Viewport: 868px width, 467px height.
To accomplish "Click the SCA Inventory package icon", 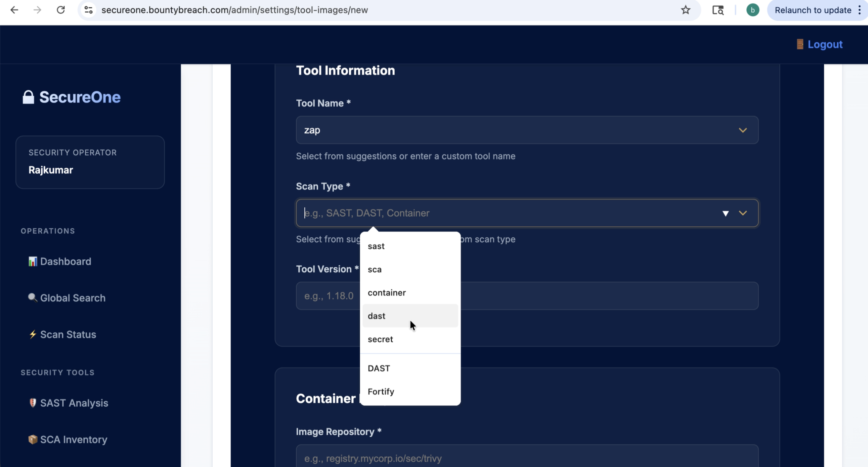I will 33,440.
